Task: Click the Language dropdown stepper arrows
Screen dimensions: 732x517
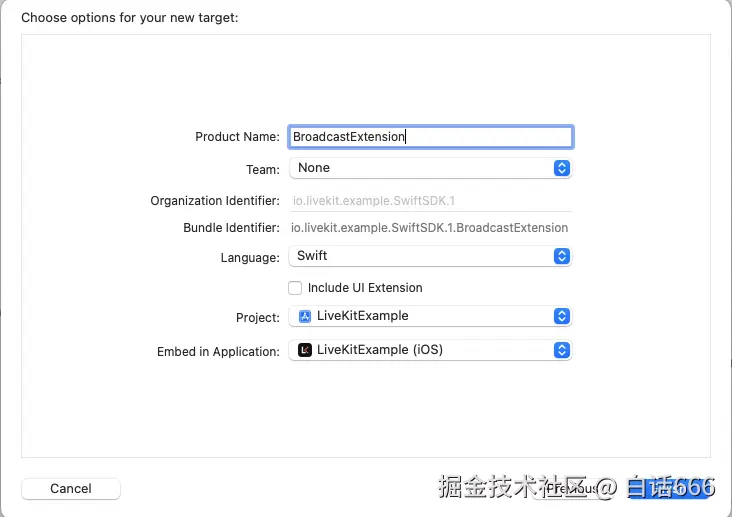Action: click(x=562, y=256)
